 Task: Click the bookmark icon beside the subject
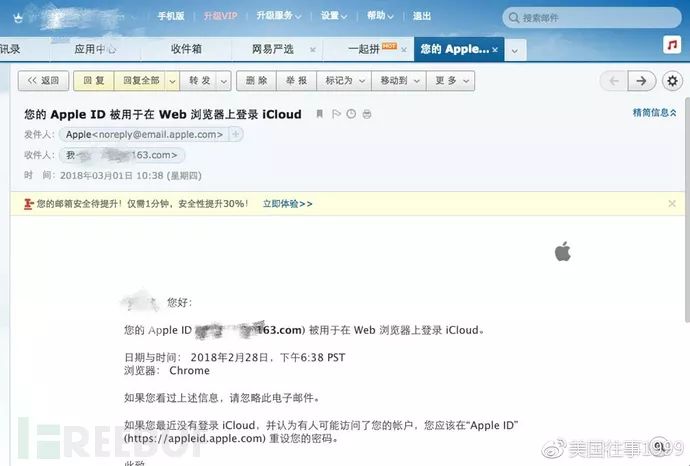click(x=320, y=114)
